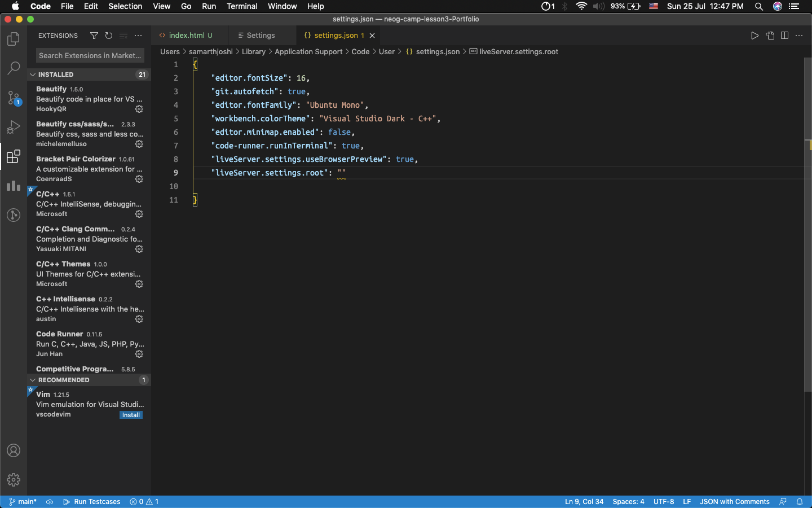Change the JSON with Comments language mode

click(734, 501)
